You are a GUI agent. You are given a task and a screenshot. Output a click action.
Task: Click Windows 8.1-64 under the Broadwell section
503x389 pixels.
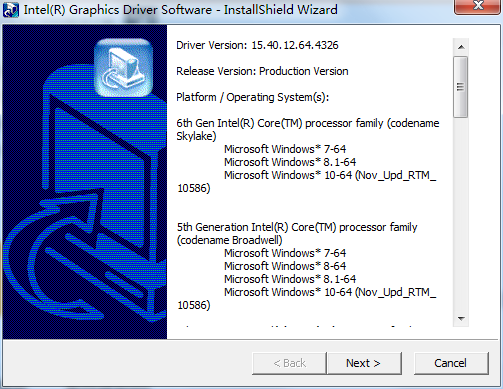290,279
